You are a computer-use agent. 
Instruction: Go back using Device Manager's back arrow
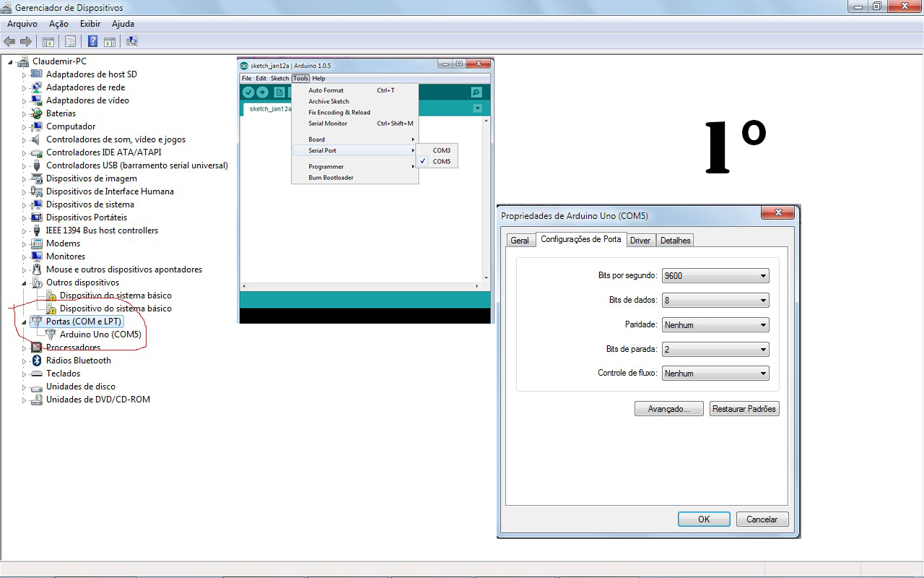click(x=9, y=41)
